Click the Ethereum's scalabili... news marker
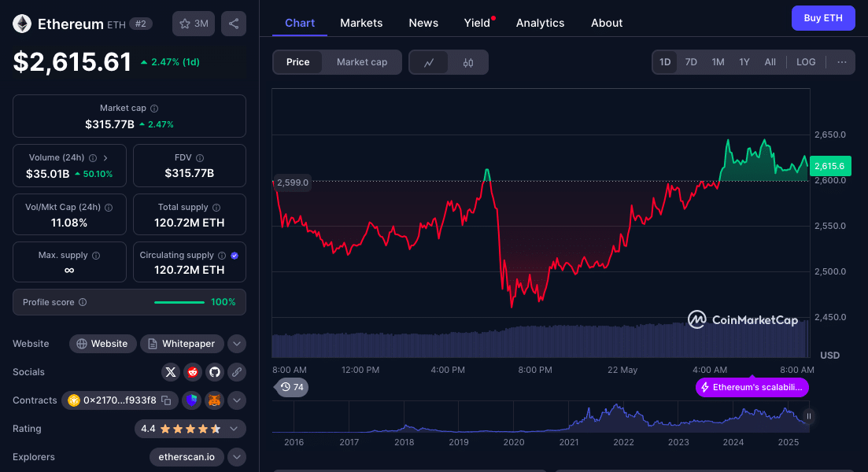 [x=752, y=387]
